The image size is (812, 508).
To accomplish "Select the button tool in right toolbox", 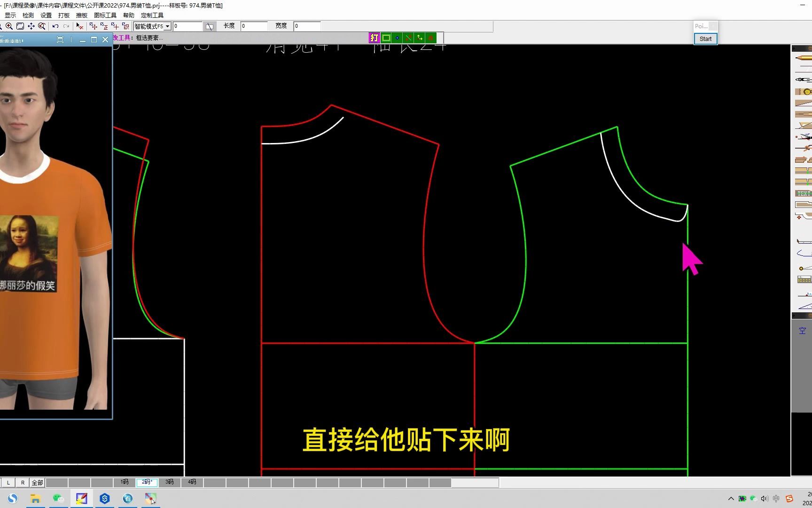I will [x=803, y=92].
